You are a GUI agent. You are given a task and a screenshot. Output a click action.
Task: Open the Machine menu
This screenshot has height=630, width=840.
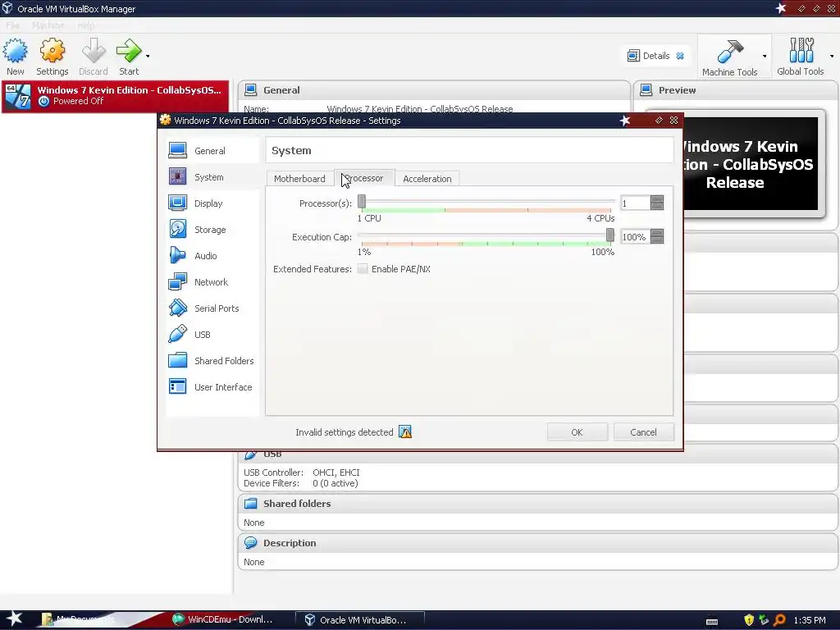pyautogui.click(x=48, y=25)
